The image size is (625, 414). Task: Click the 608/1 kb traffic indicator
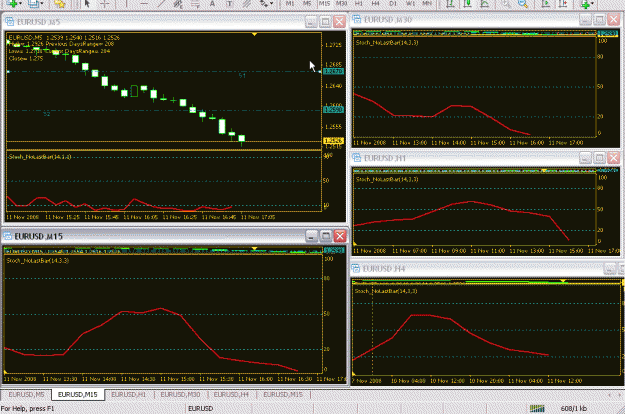(x=574, y=408)
